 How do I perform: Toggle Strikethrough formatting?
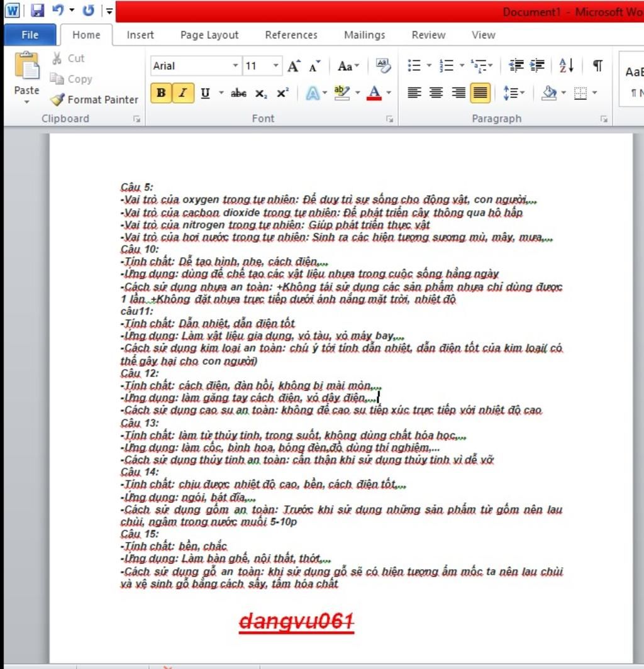(238, 93)
